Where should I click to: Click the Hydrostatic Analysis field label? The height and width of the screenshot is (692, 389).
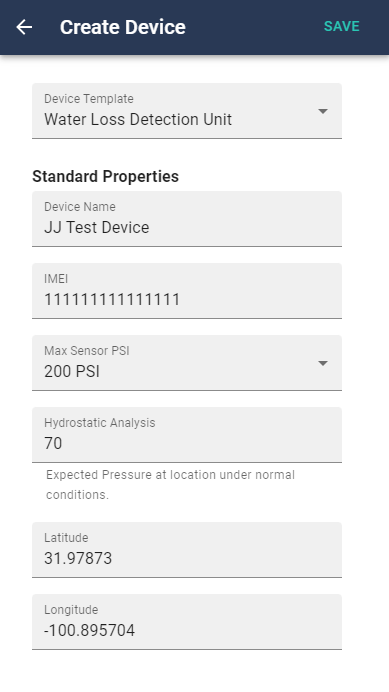click(100, 423)
